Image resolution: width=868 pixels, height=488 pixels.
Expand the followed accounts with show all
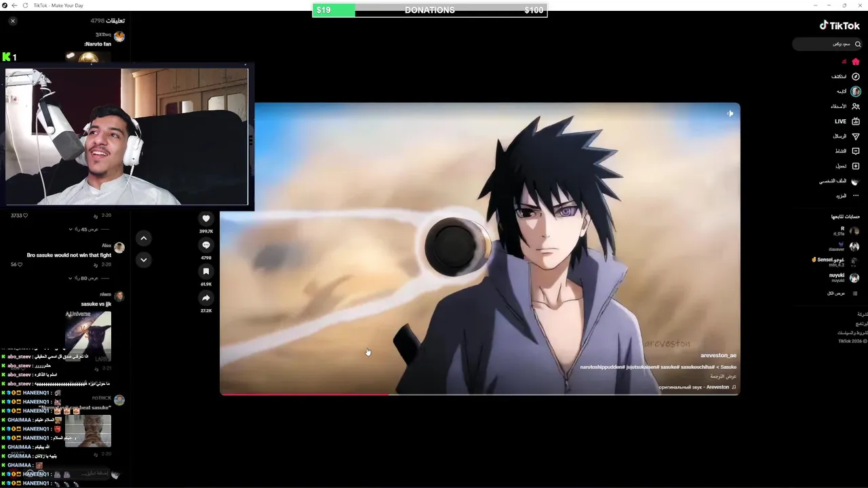coord(843,293)
